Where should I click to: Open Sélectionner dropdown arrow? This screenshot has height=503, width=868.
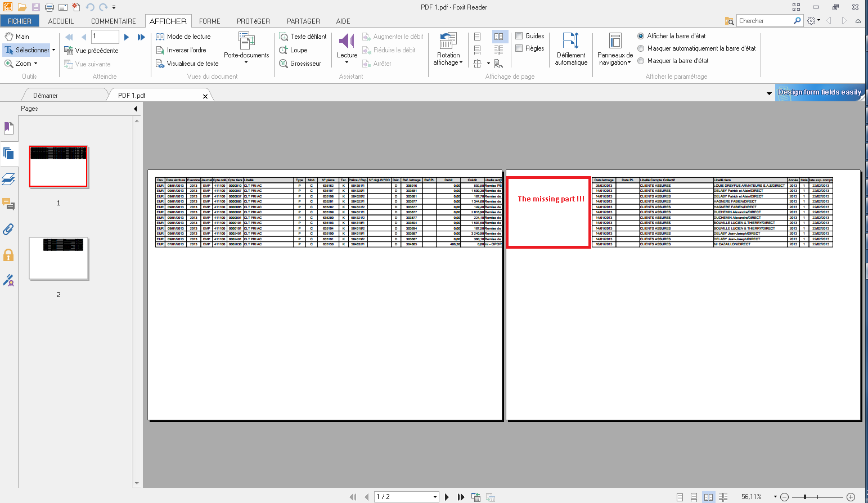tap(54, 50)
